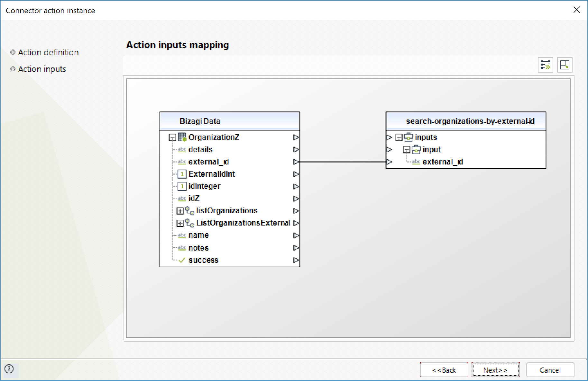Viewport: 588px width, 381px height.
Task: Select the notes attribute
Action: coord(198,248)
